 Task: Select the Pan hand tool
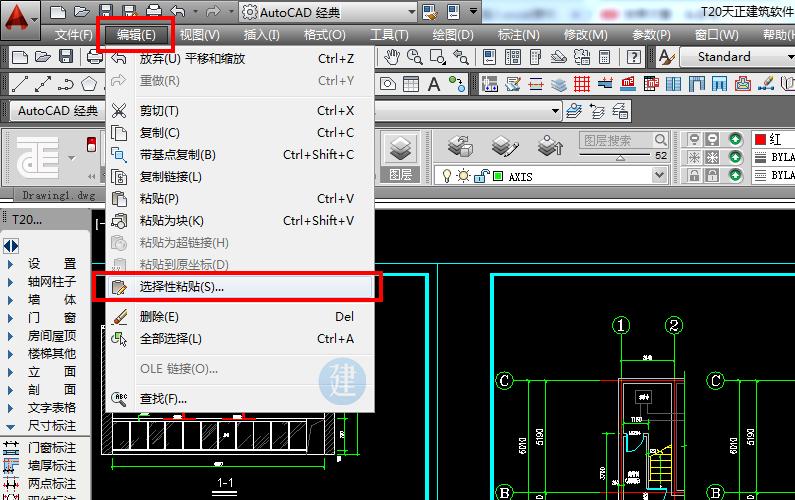(x=391, y=57)
